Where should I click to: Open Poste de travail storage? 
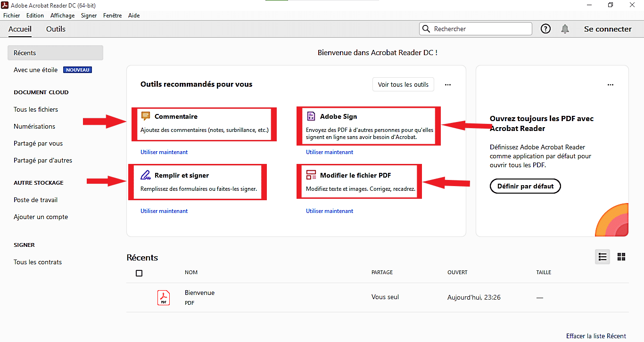[35, 200]
